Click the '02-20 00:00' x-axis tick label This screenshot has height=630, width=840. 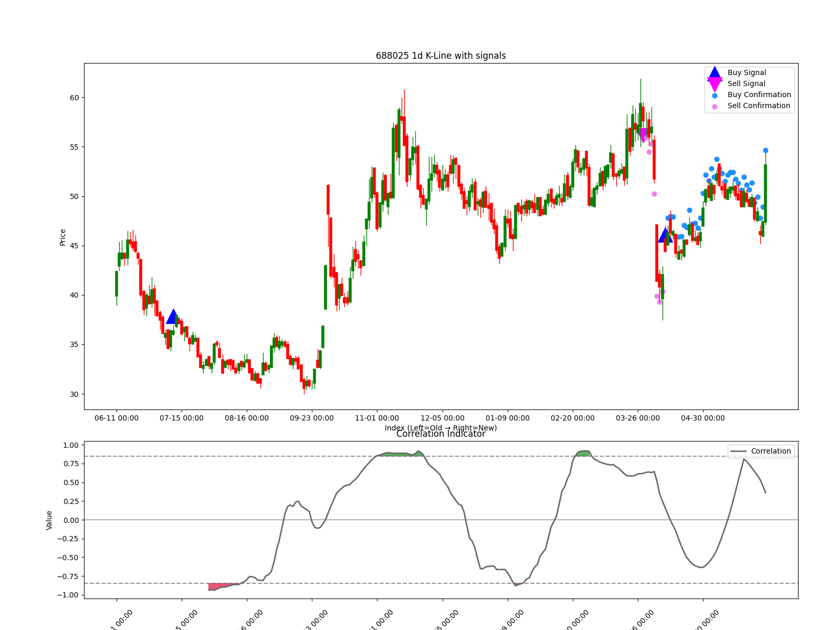(x=573, y=418)
